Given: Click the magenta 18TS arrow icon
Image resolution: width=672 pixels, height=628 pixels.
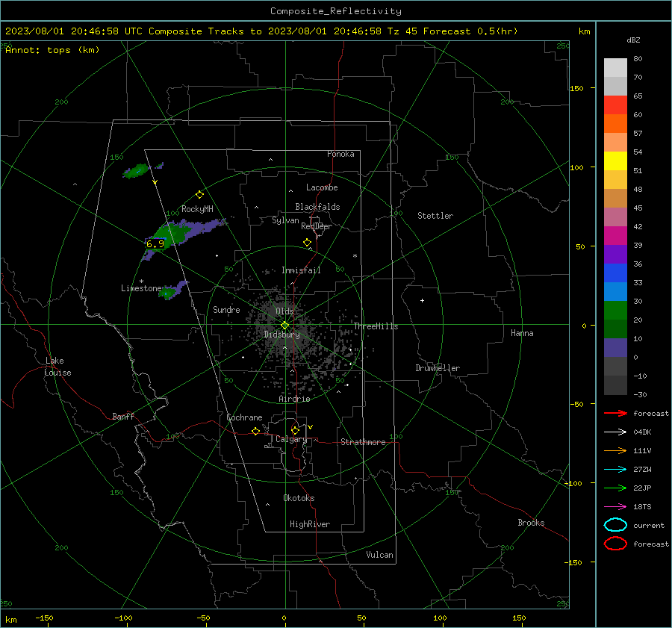Looking at the screenshot, I should [x=615, y=507].
